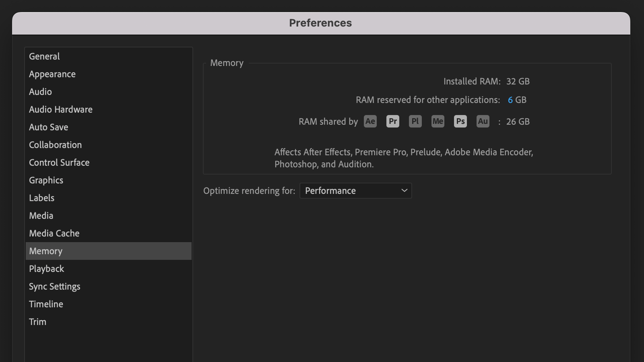
Task: Click the Photoshop (Ps) icon
Action: (x=460, y=121)
